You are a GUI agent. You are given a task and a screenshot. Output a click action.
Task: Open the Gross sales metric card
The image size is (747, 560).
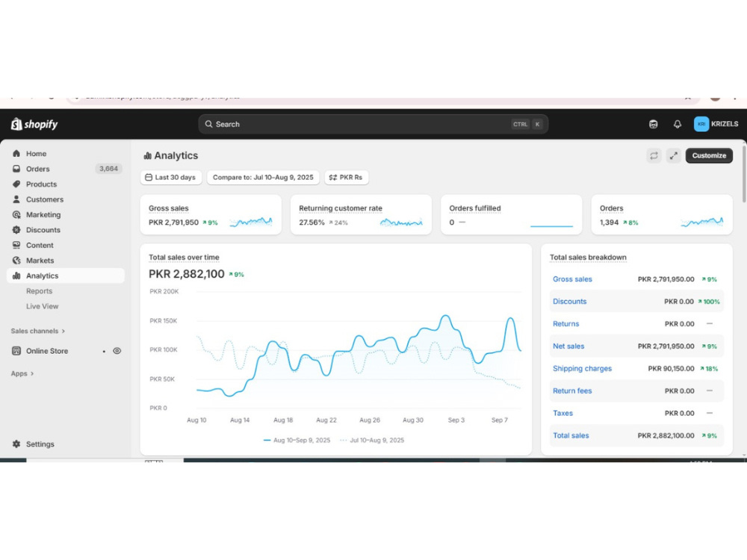click(211, 215)
